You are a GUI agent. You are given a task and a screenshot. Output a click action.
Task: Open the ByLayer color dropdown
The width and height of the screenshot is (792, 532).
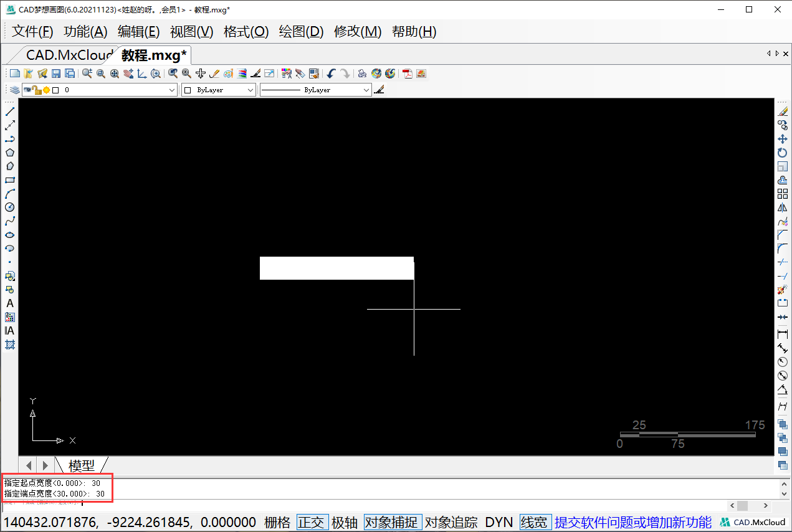pos(250,90)
